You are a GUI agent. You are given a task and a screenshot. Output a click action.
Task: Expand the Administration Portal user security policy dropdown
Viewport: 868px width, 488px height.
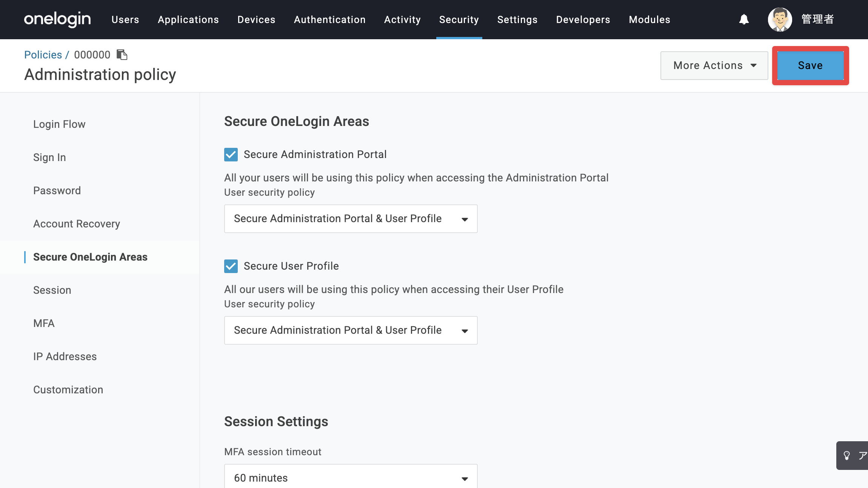tap(351, 219)
